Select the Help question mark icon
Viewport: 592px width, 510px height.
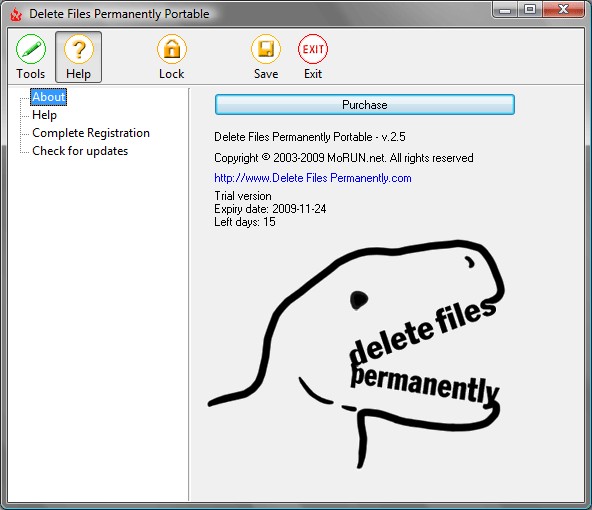[79, 49]
